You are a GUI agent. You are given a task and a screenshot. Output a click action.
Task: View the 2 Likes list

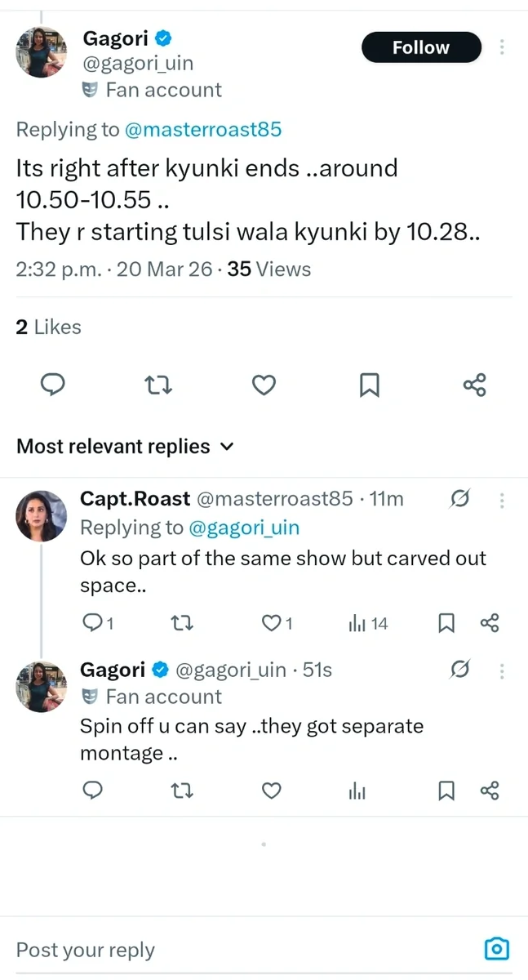point(48,327)
